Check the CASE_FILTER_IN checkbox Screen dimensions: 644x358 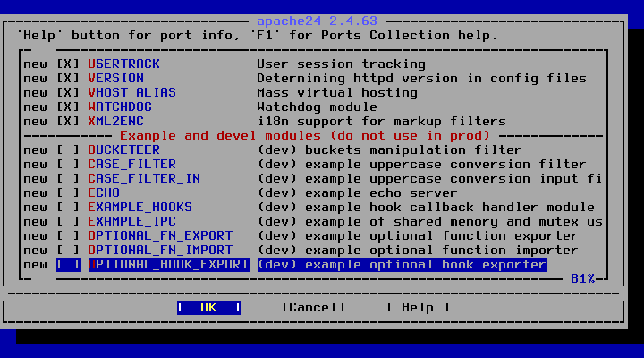pos(68,179)
